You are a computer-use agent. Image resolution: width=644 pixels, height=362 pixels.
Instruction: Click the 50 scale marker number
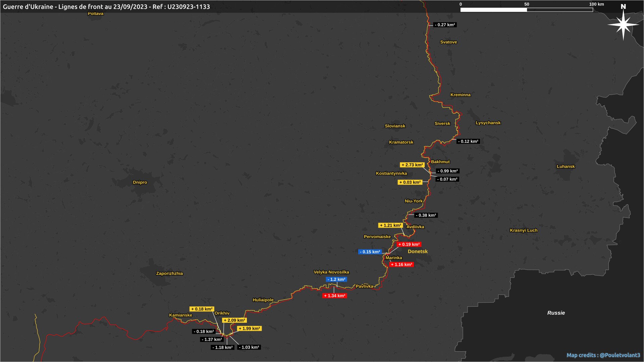click(527, 4)
